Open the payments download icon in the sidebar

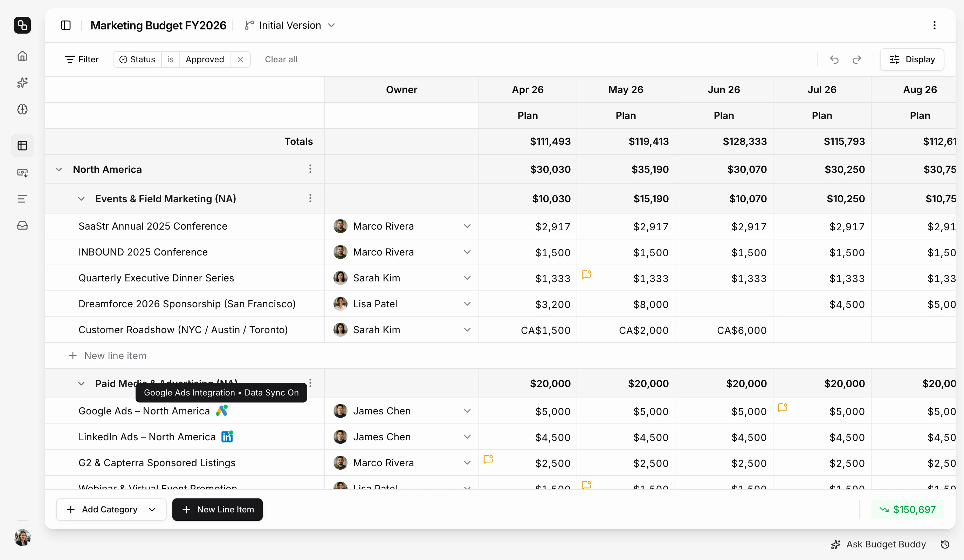(x=22, y=173)
